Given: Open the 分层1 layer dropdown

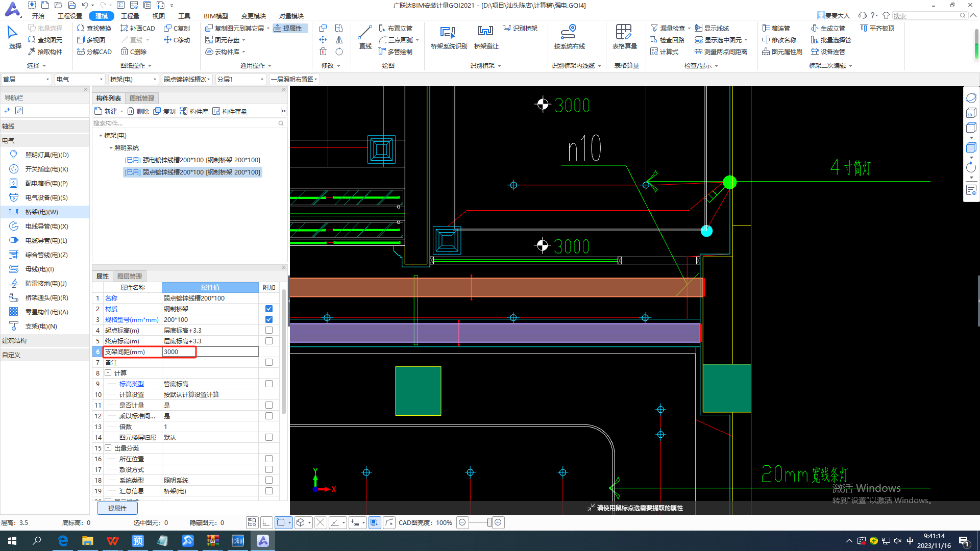Looking at the screenshot, I should click(x=240, y=79).
